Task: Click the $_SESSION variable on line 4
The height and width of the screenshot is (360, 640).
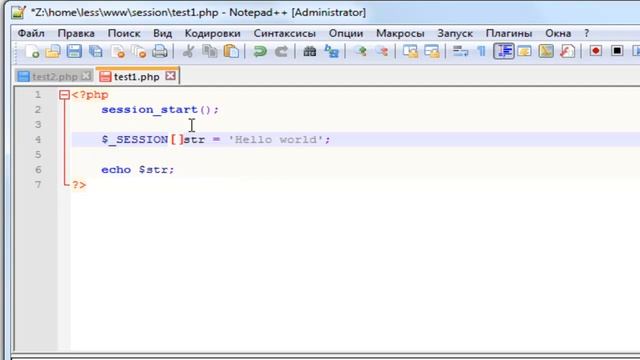Action: point(135,140)
